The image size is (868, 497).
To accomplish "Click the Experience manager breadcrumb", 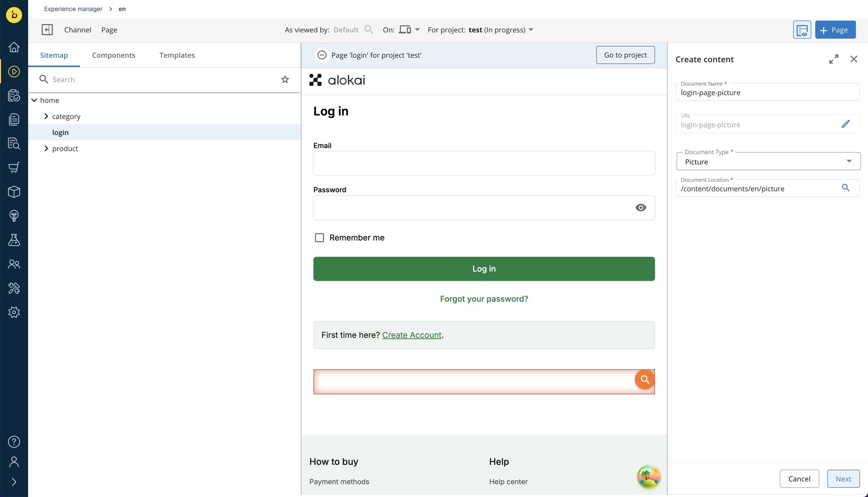I will tap(73, 9).
